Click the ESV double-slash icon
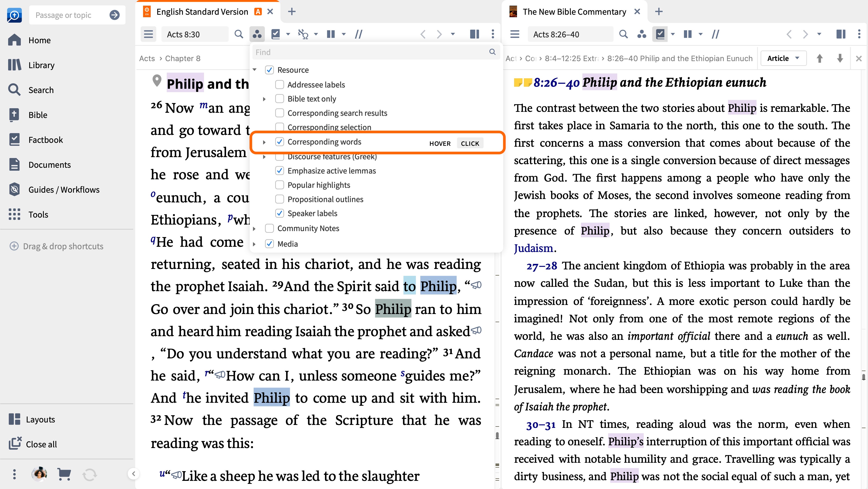 pos(358,34)
